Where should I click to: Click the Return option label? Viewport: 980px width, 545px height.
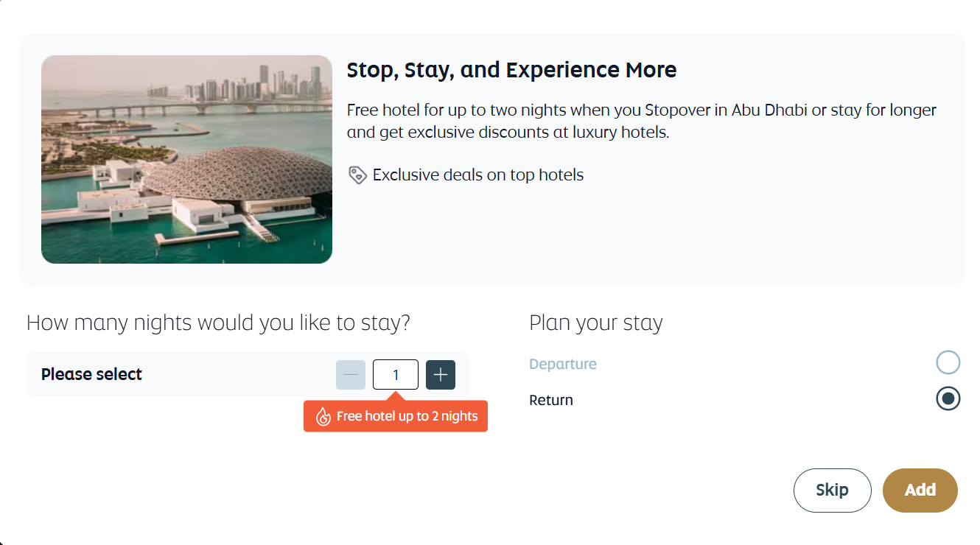pos(551,400)
